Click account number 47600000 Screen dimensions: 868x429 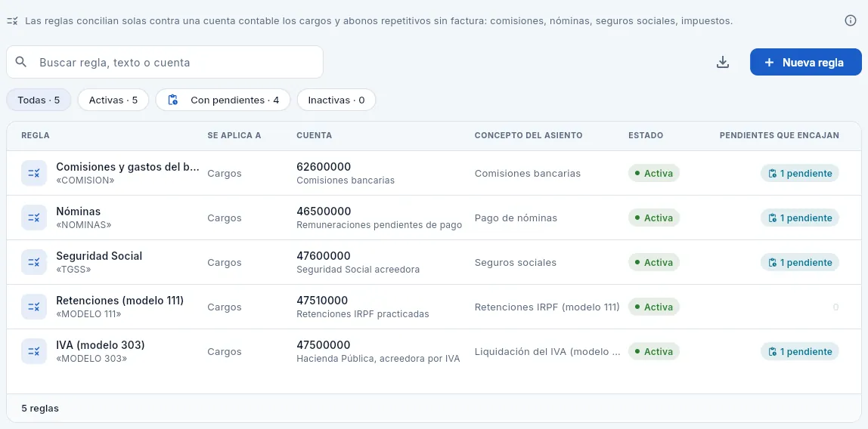click(x=324, y=256)
